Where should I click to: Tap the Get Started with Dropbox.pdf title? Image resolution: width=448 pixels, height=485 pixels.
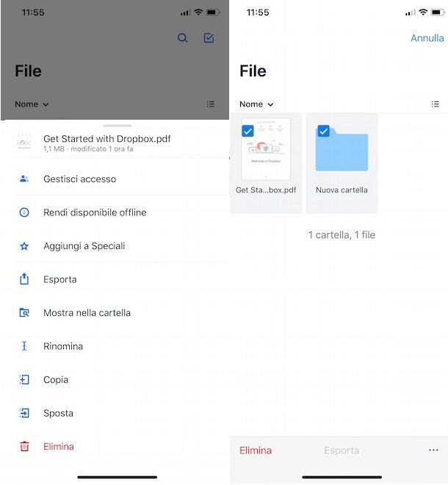coord(107,139)
